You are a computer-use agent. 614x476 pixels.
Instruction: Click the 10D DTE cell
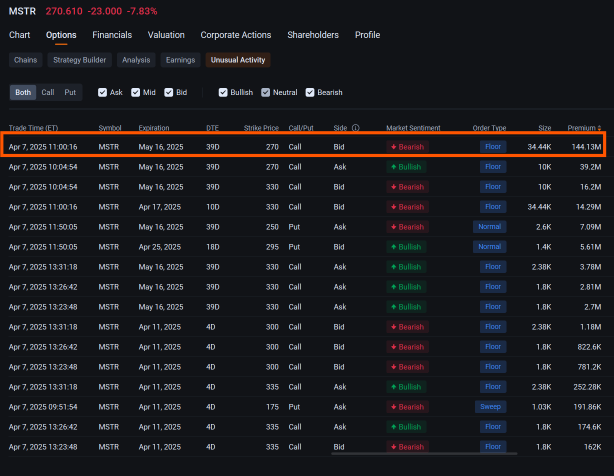point(213,207)
